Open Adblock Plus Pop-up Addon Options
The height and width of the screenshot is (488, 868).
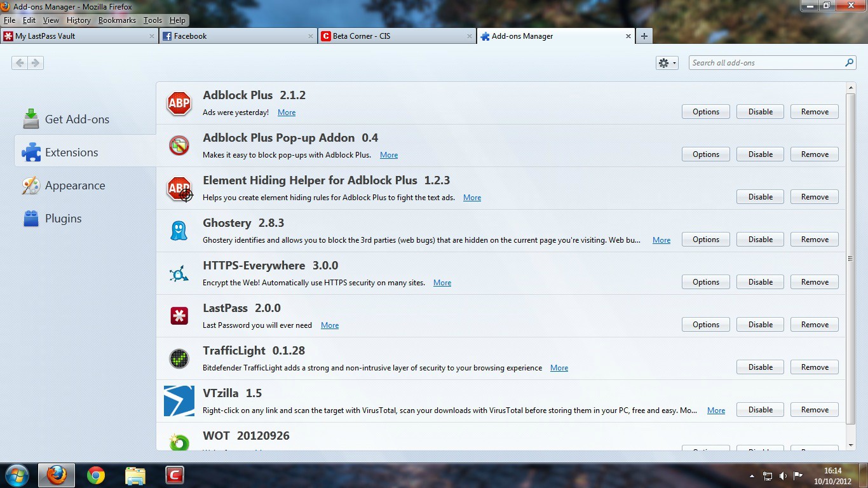[x=706, y=154]
